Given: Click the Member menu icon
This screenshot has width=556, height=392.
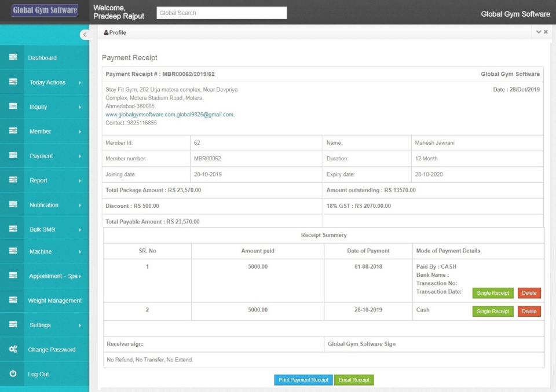Looking at the screenshot, I should [13, 131].
